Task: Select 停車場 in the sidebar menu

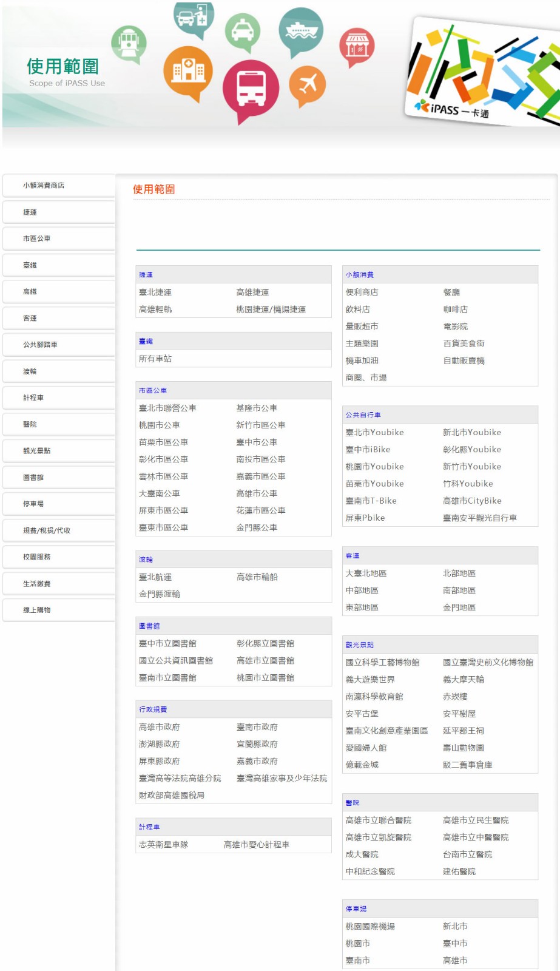Action: pyautogui.click(x=59, y=504)
